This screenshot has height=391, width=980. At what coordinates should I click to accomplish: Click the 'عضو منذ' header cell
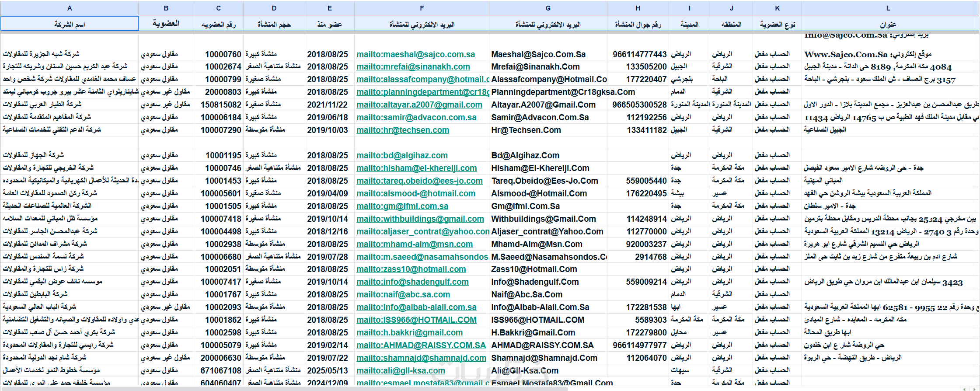[330, 24]
